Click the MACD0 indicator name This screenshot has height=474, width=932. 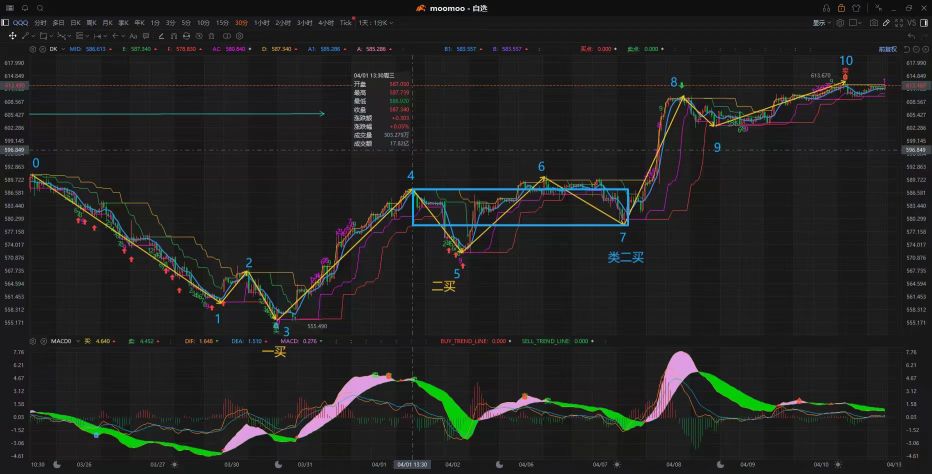[61, 341]
